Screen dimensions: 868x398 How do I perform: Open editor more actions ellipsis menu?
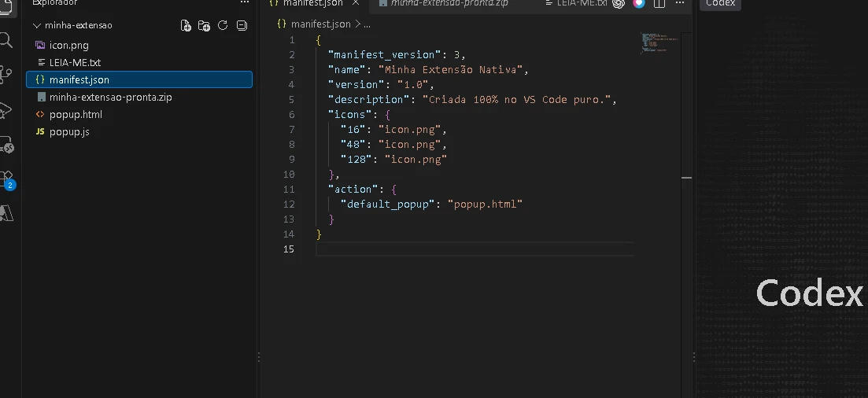(x=680, y=3)
